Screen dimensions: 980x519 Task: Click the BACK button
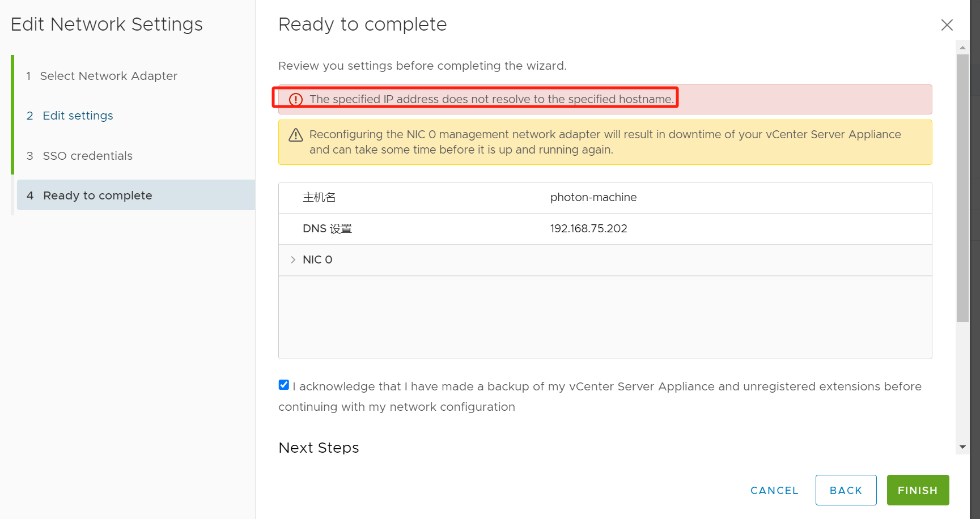(x=846, y=490)
